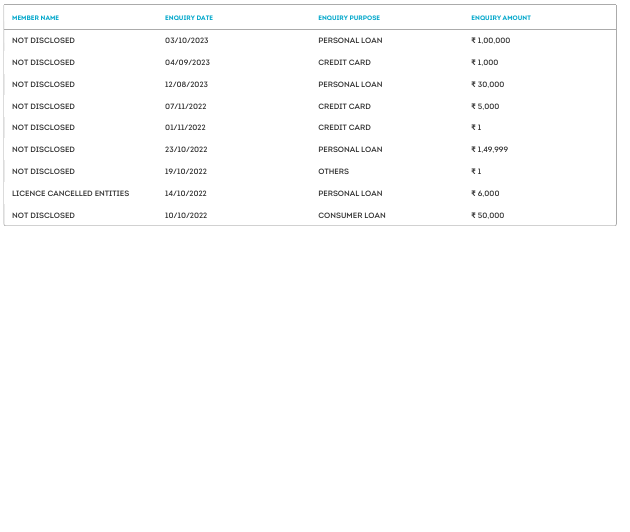Click the 07/11/2022 date entry

[186, 107]
